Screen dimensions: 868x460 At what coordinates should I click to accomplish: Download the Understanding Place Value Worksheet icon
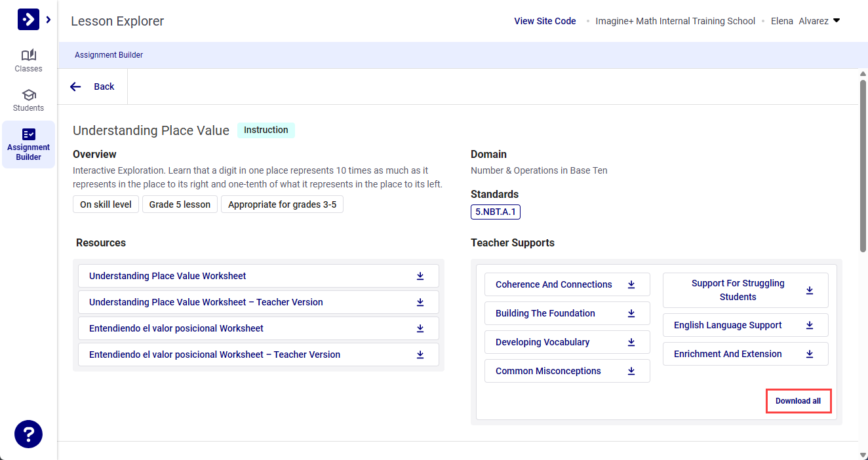point(420,276)
